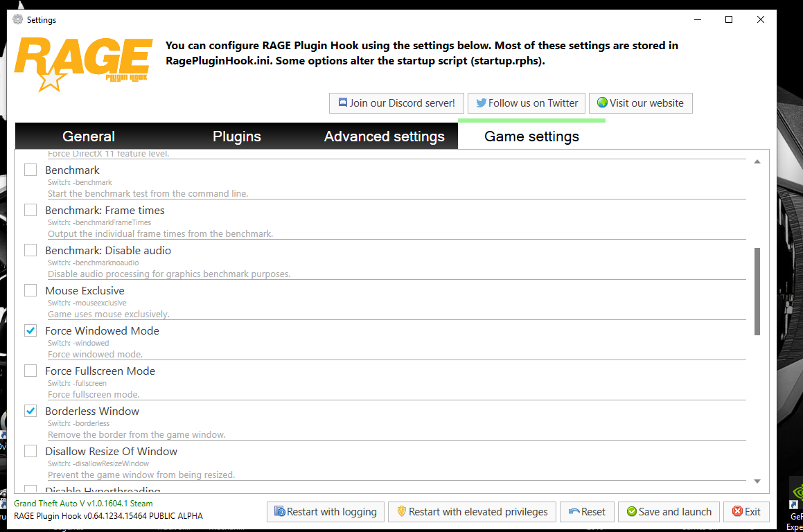This screenshot has width=803, height=532.
Task: Click 'Start the benchmark test from the command line.'
Action: point(148,193)
